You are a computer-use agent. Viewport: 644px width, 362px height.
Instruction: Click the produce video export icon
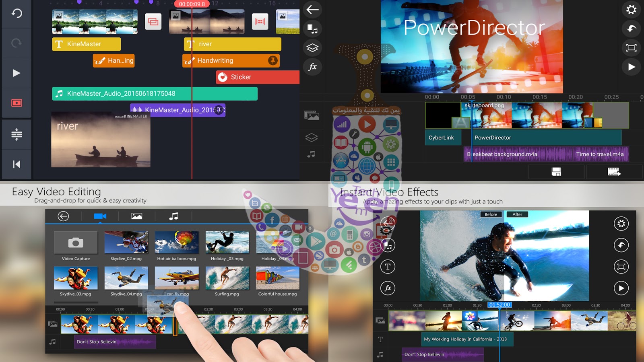click(x=614, y=172)
